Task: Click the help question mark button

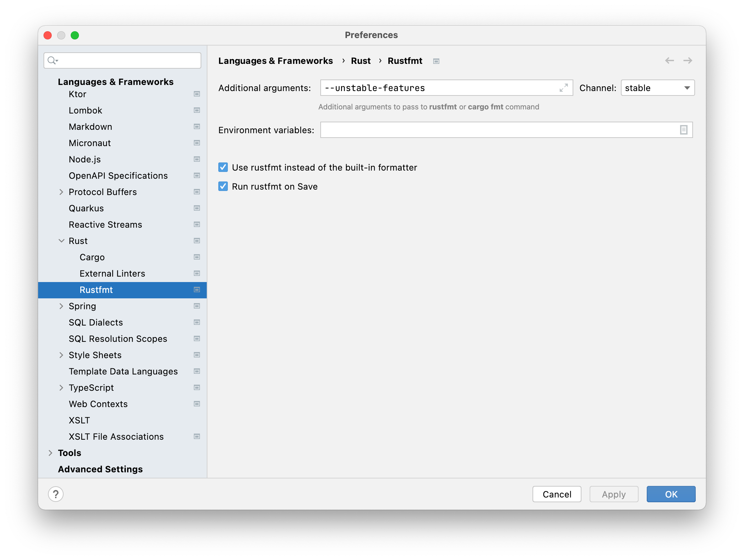Action: pos(56,494)
